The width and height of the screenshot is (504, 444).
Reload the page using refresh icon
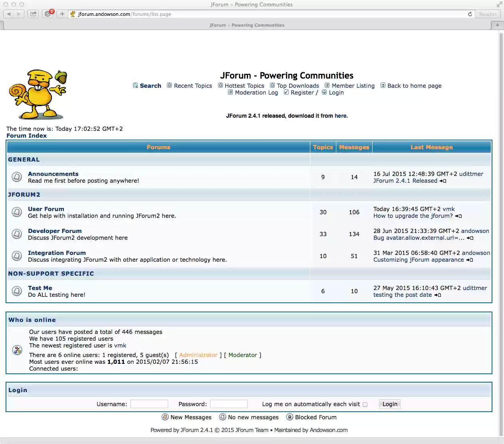(470, 14)
